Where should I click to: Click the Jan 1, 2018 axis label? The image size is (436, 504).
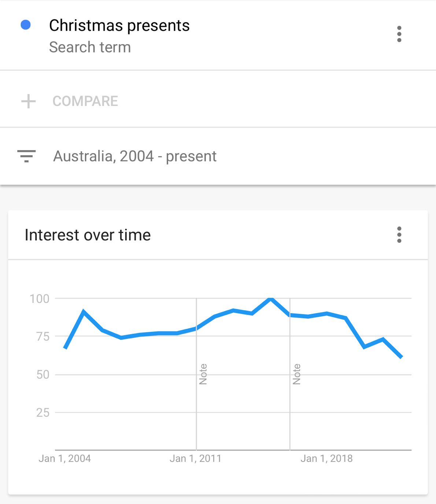326,459
